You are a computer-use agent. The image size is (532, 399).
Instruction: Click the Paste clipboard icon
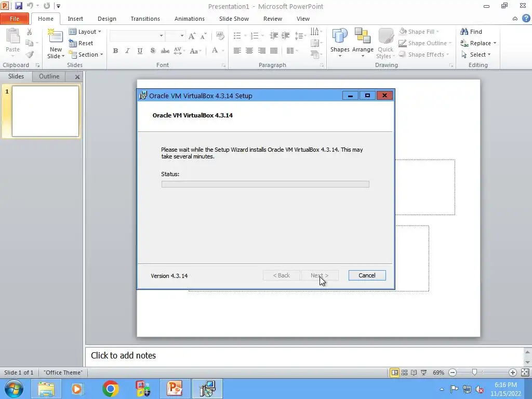click(x=13, y=37)
